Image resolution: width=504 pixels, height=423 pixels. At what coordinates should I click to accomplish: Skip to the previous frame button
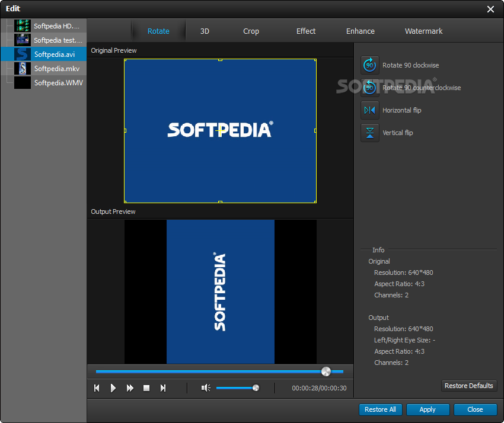click(x=97, y=388)
